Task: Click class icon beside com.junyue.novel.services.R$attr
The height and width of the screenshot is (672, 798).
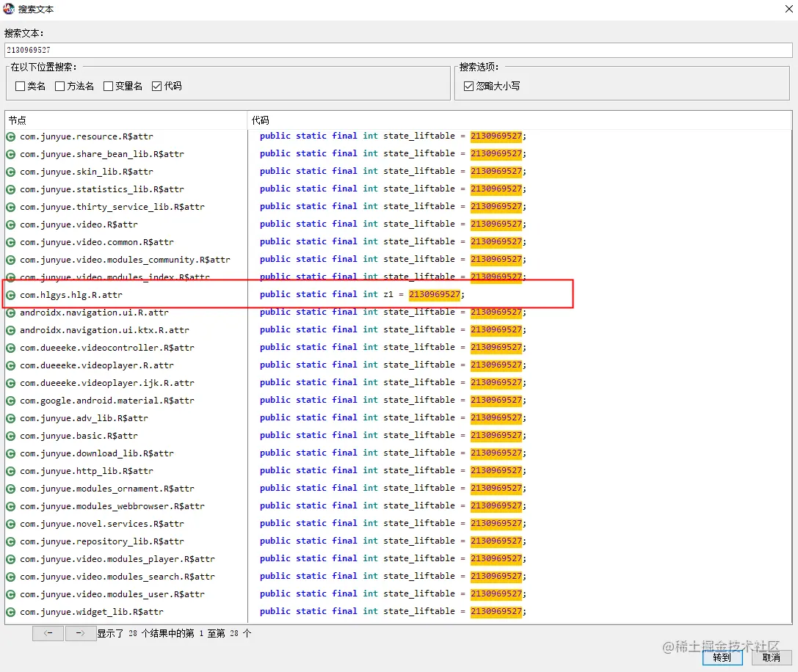Action: [10, 524]
